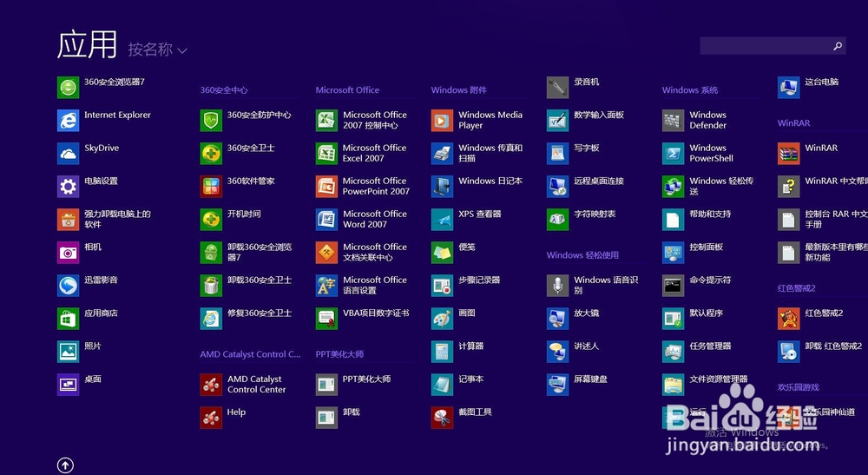The image size is (868, 475).
Task: Launch 迅雷影音 player icon
Action: click(68, 286)
